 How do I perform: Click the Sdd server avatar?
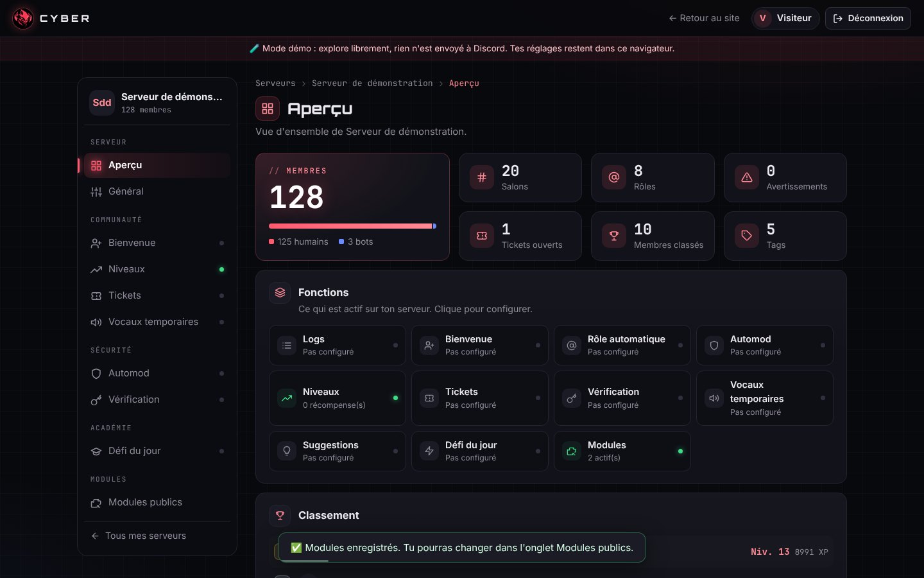point(102,102)
